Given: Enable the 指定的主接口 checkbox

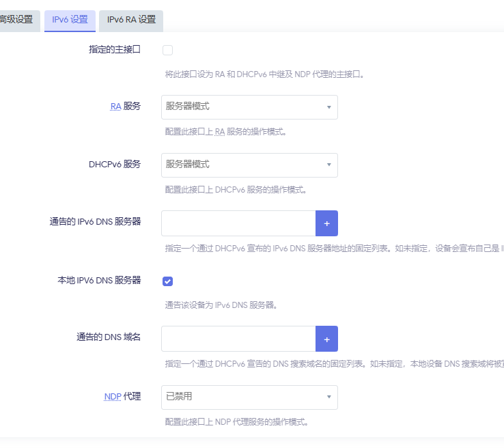Looking at the screenshot, I should (x=168, y=50).
